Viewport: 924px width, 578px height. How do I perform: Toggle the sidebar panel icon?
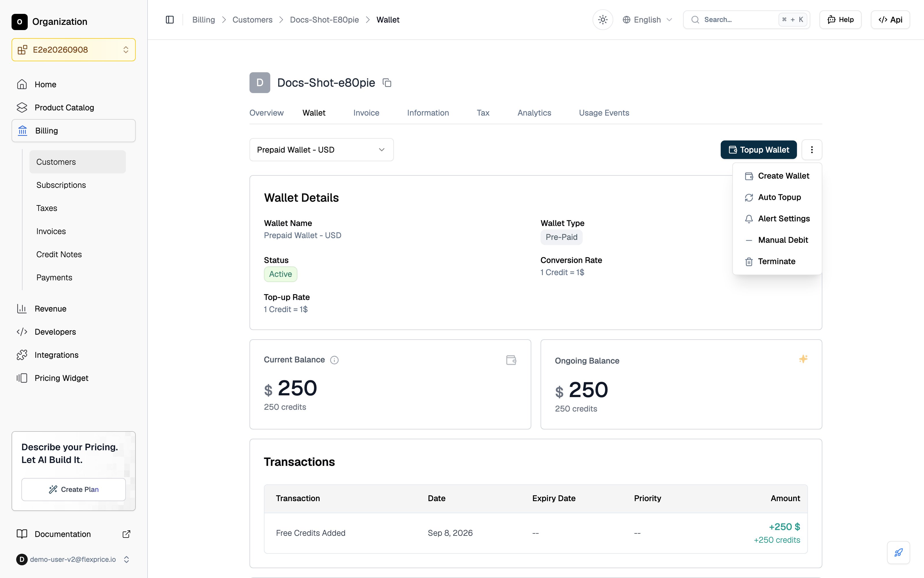[170, 19]
